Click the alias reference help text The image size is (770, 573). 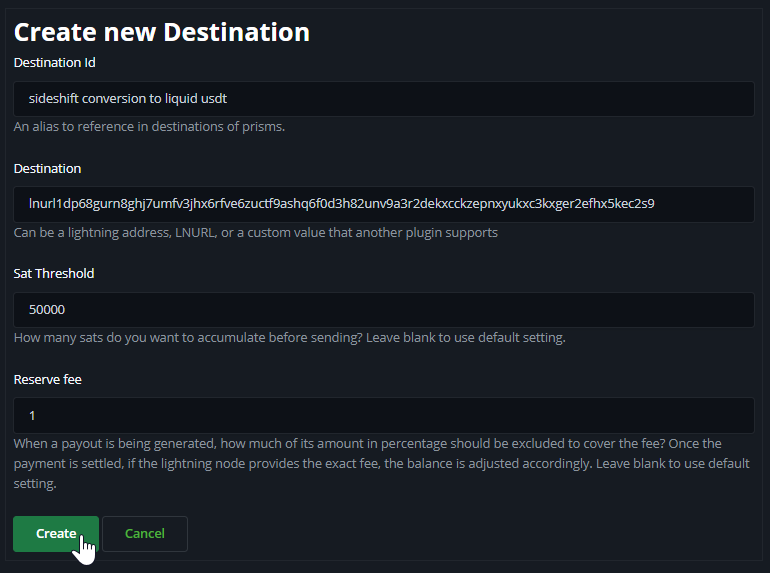[x=149, y=127]
